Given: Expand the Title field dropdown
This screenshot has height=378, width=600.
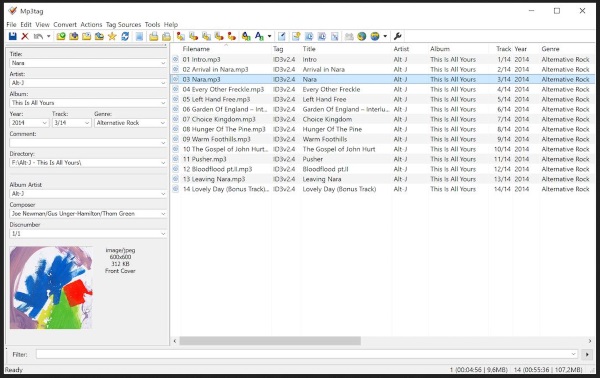Looking at the screenshot, I should [163, 63].
